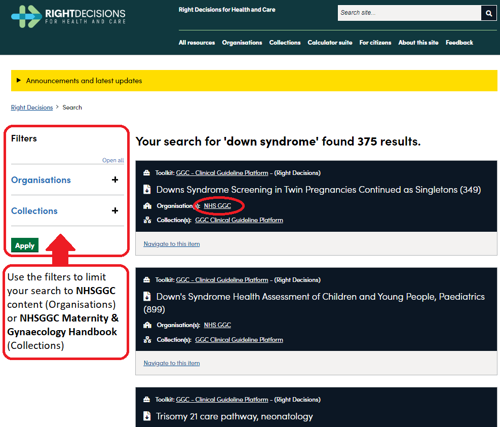500x427 pixels.
Task: Focus the Search site input field
Action: [409, 13]
